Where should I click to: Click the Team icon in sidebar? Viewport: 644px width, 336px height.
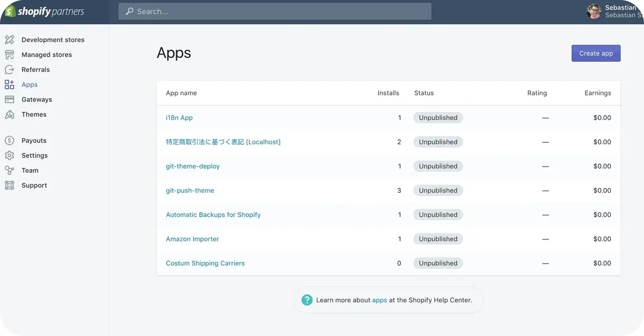click(x=10, y=170)
